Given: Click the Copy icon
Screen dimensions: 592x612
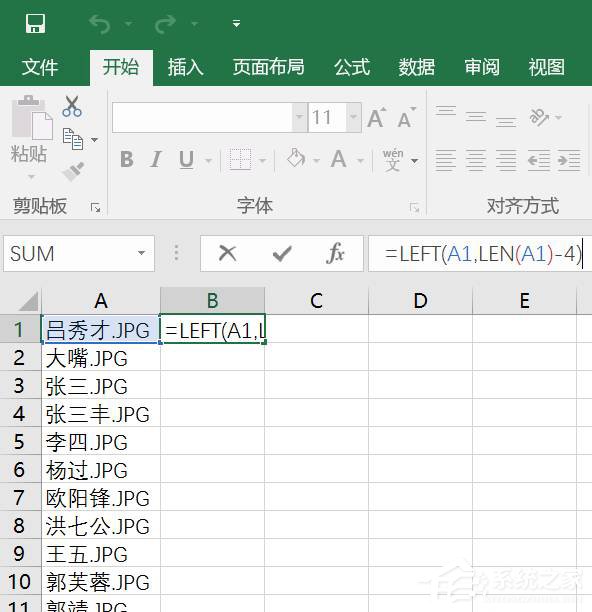Looking at the screenshot, I should pyautogui.click(x=73, y=139).
